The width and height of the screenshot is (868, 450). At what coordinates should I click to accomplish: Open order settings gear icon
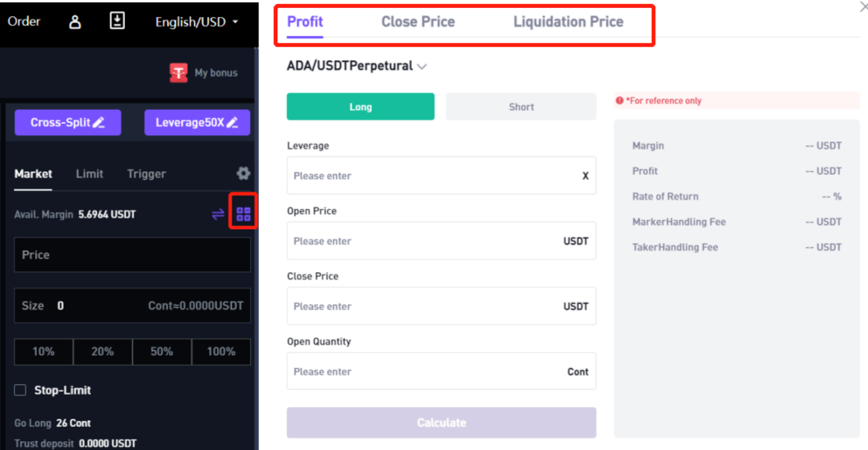click(244, 173)
